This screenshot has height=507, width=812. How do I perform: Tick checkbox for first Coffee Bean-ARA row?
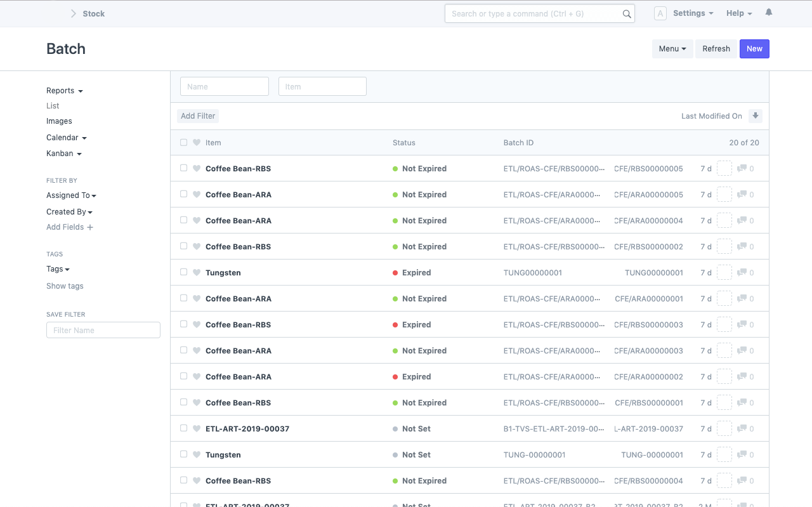click(184, 194)
